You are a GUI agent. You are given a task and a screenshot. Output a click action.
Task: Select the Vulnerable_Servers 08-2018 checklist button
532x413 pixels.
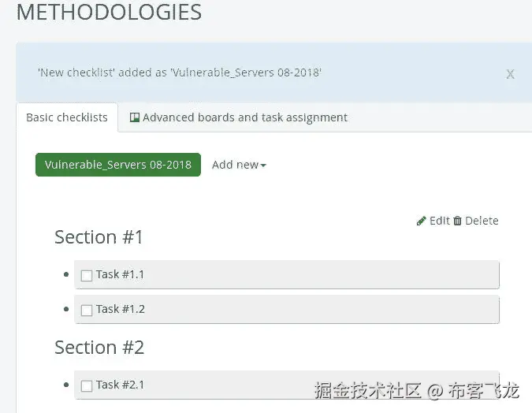[118, 165]
